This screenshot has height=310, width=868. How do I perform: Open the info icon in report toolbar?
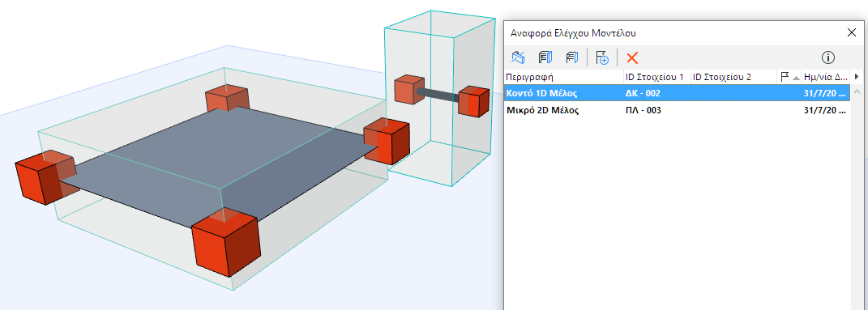click(827, 57)
